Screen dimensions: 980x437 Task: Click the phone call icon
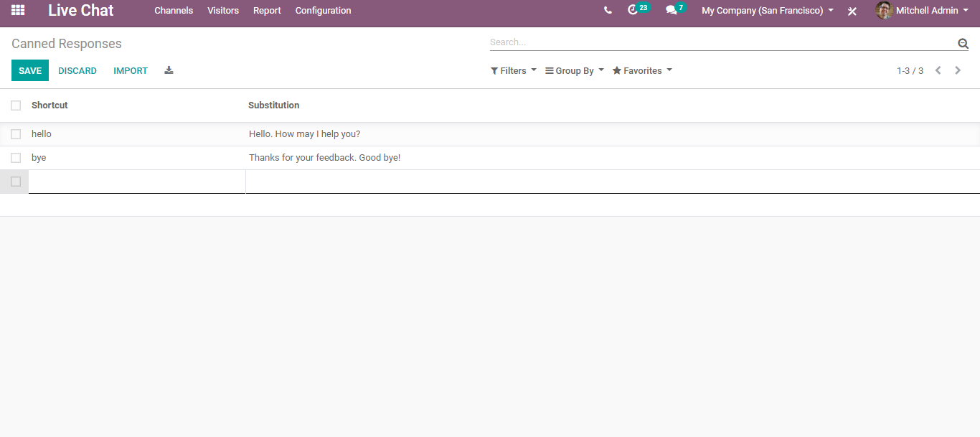pyautogui.click(x=608, y=11)
